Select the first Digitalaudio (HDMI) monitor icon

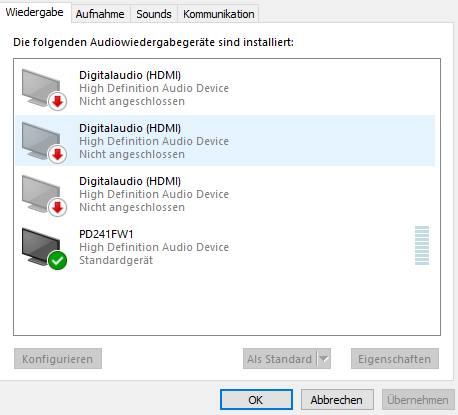(43, 89)
